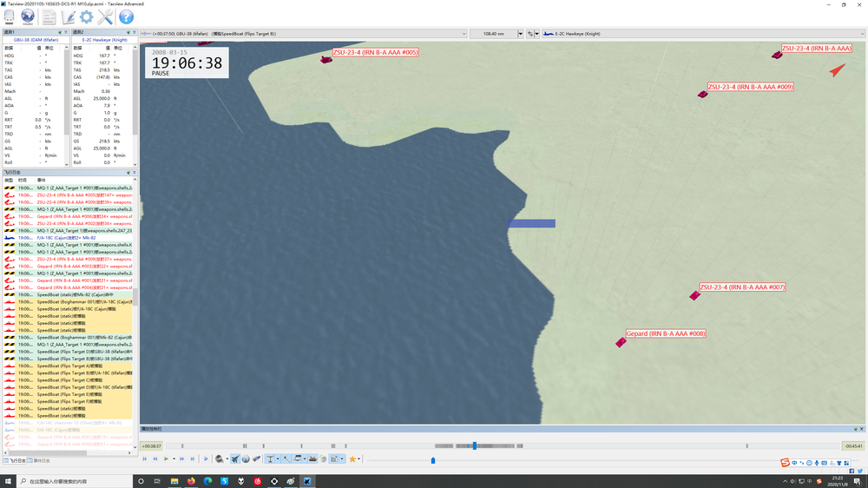The image size is (868, 488).
Task: Open the online globe icon in toolbar
Action: click(28, 17)
